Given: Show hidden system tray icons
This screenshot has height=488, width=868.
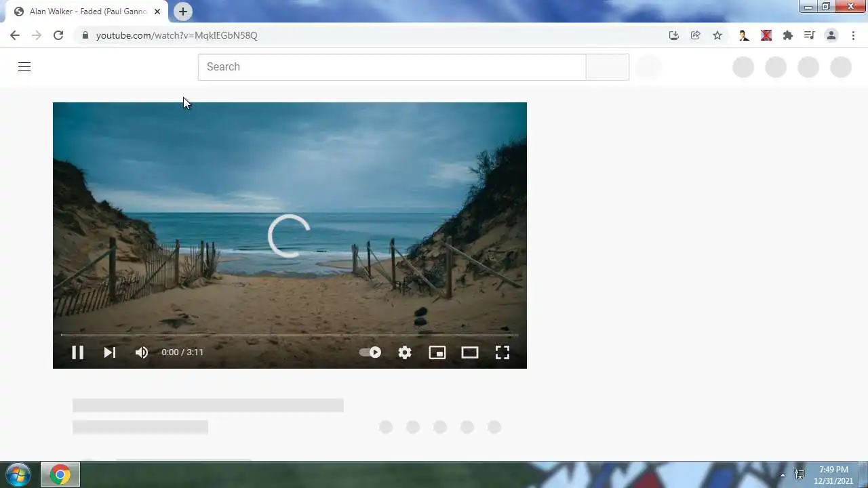Looking at the screenshot, I should coord(783,475).
